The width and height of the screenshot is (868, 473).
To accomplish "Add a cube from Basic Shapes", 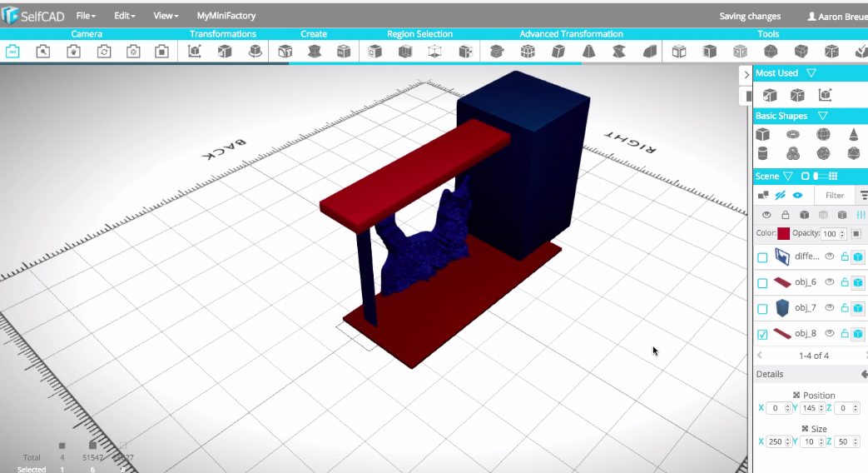I will (763, 135).
